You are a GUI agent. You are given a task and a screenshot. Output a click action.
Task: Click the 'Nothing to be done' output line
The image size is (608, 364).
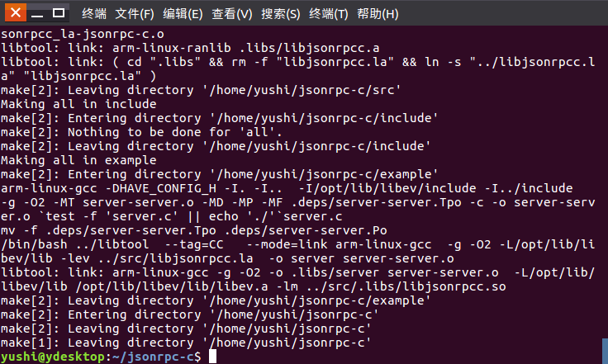point(140,132)
